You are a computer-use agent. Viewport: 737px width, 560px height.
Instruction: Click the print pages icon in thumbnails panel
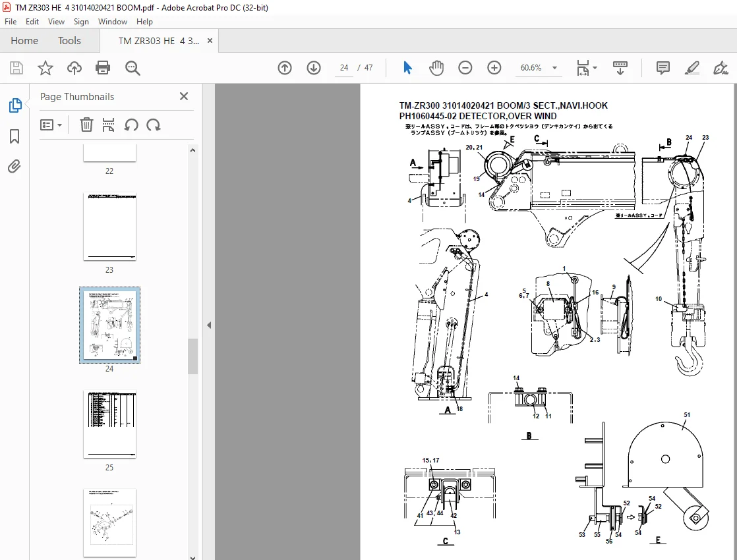(109, 125)
